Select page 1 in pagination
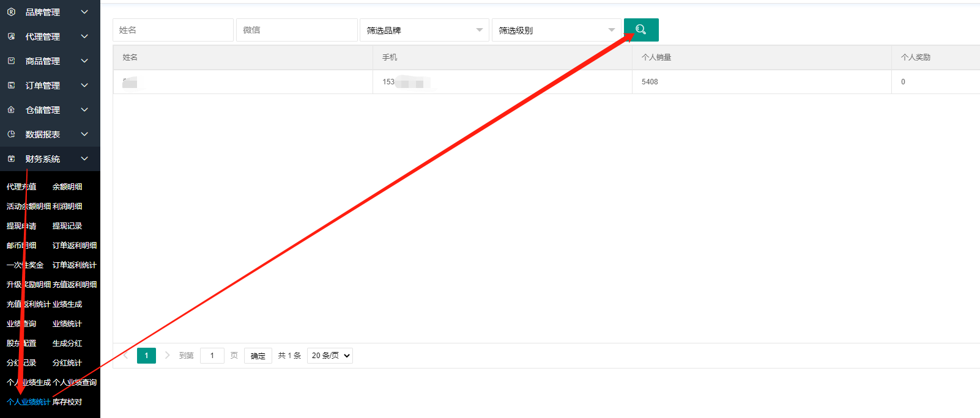The width and height of the screenshot is (980, 418). (x=146, y=356)
